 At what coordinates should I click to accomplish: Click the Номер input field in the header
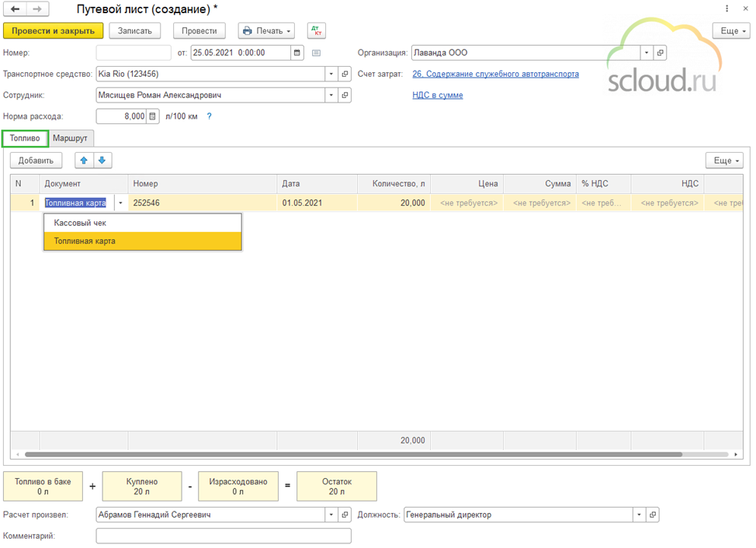(x=134, y=53)
